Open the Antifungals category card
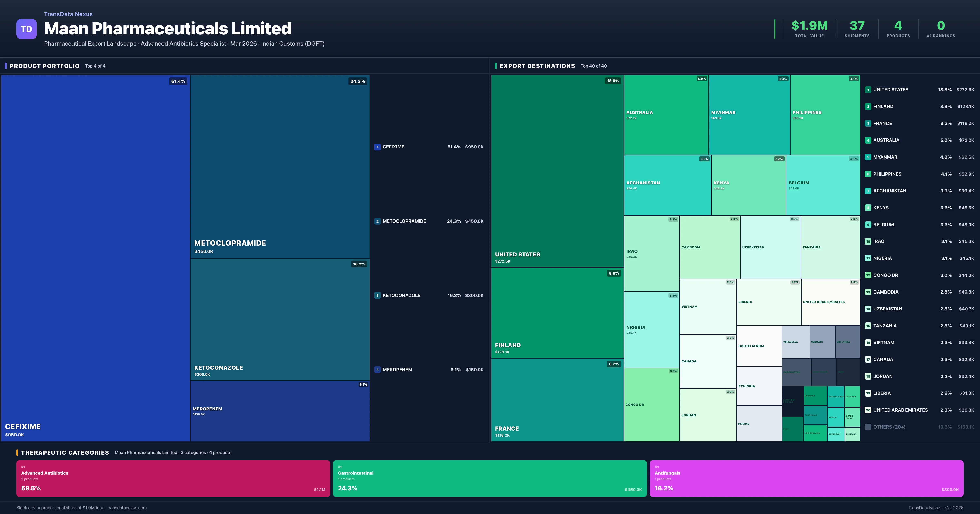 coord(806,478)
